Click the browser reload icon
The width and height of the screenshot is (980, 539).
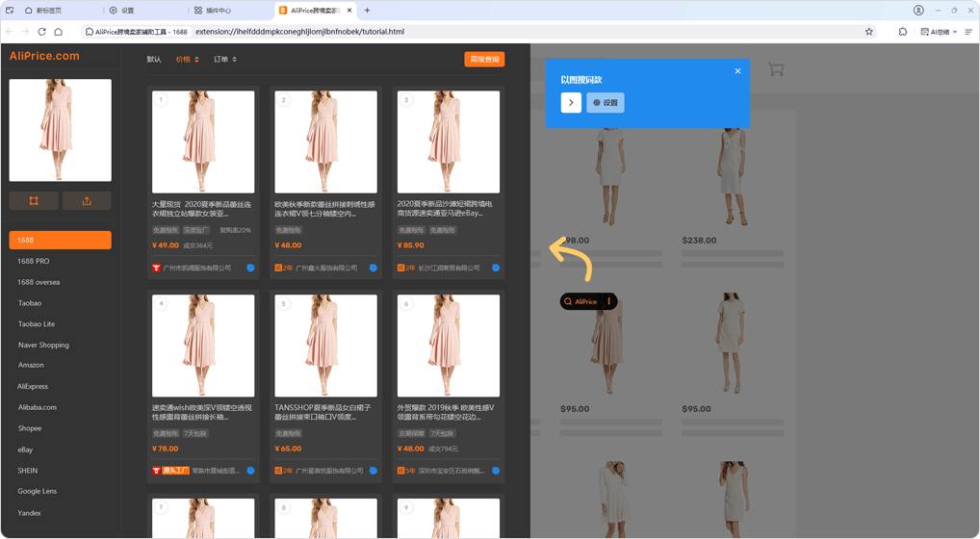click(41, 32)
